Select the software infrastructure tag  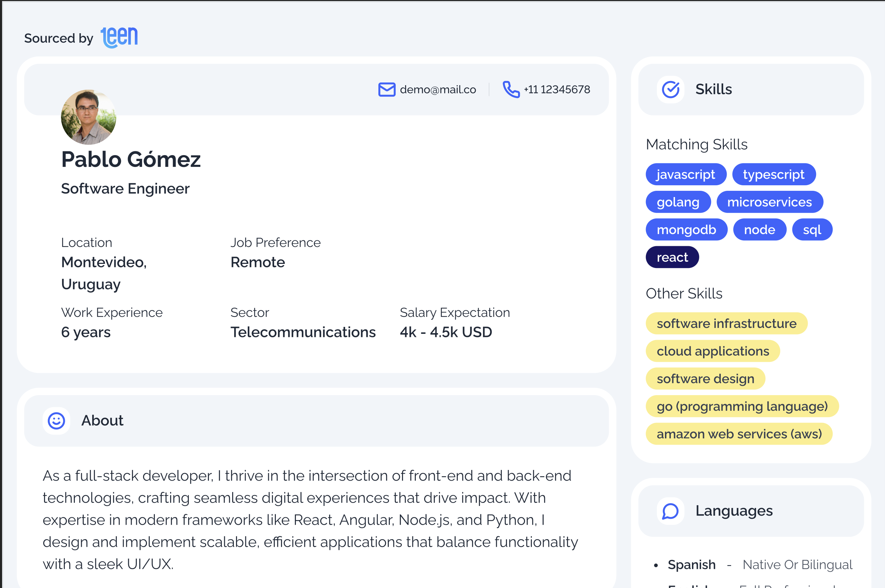coord(726,324)
